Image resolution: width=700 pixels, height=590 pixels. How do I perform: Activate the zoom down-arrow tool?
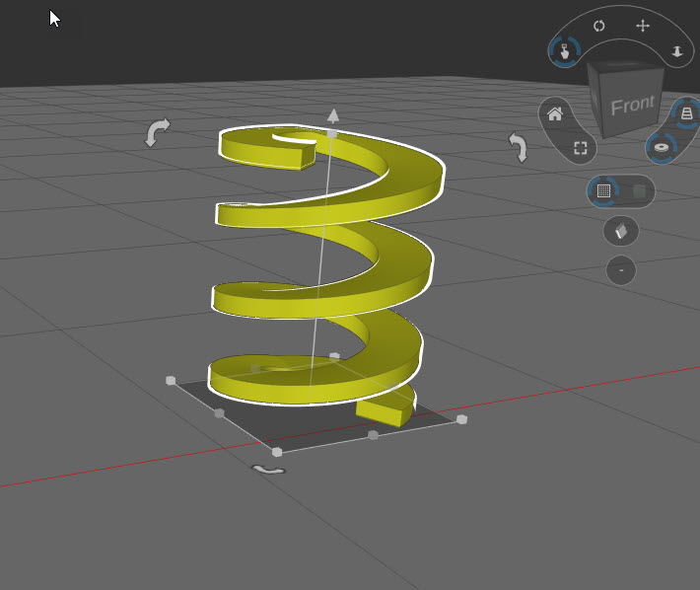click(677, 52)
